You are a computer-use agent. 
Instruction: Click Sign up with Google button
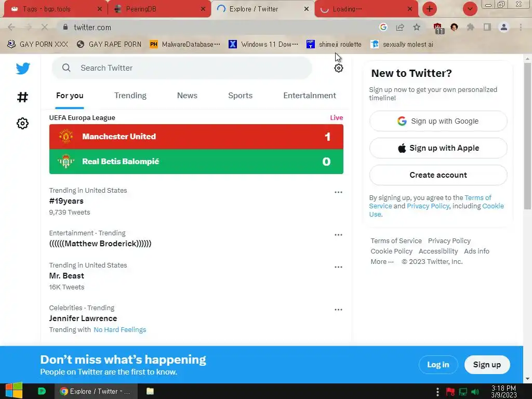point(438,121)
